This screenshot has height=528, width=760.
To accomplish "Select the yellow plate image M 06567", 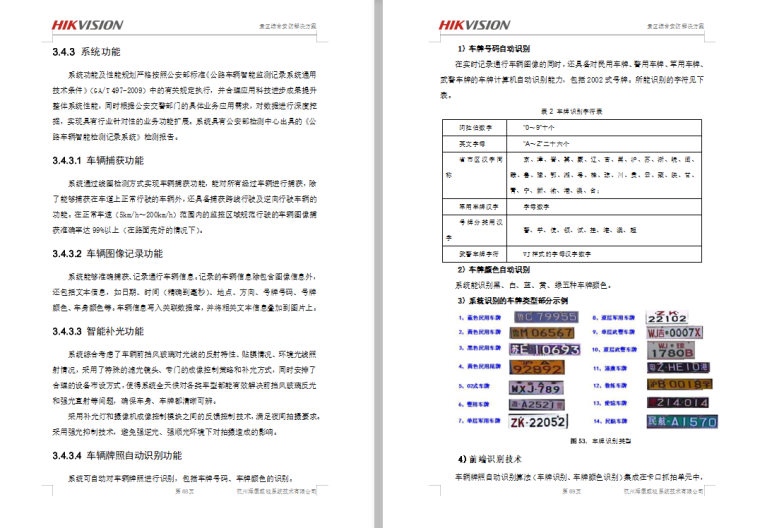I will (x=542, y=332).
